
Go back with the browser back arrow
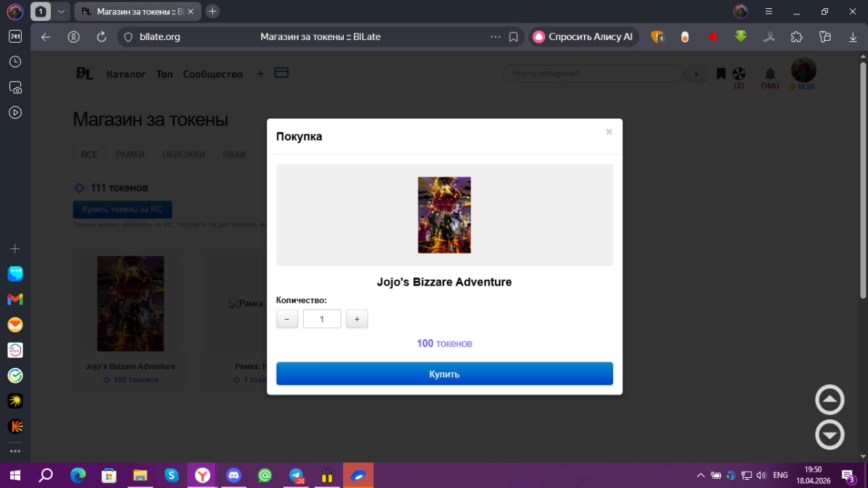(x=45, y=37)
